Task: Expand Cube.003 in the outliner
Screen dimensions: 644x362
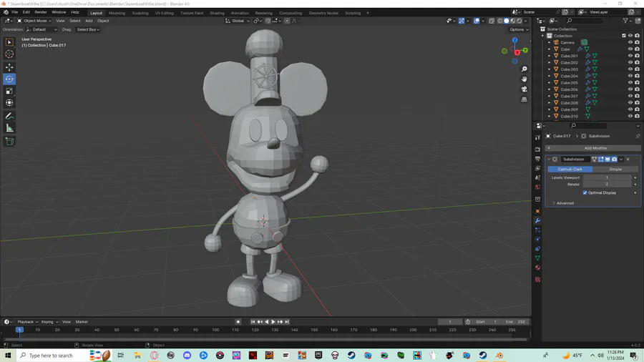Action: 549,69
